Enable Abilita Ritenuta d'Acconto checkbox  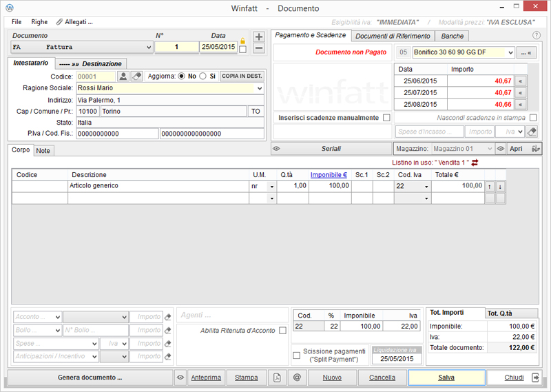coord(282,331)
